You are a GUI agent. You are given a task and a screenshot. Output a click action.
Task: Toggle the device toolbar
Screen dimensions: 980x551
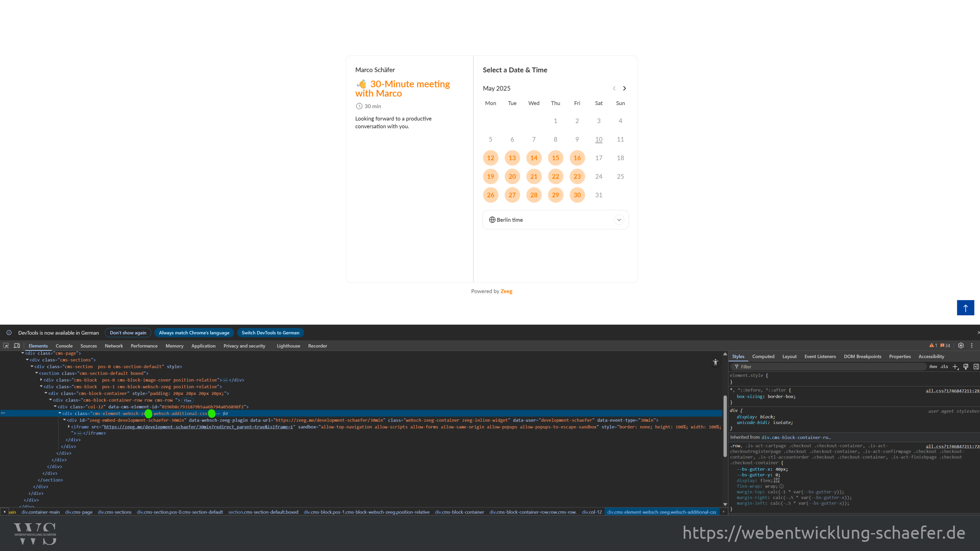point(17,346)
